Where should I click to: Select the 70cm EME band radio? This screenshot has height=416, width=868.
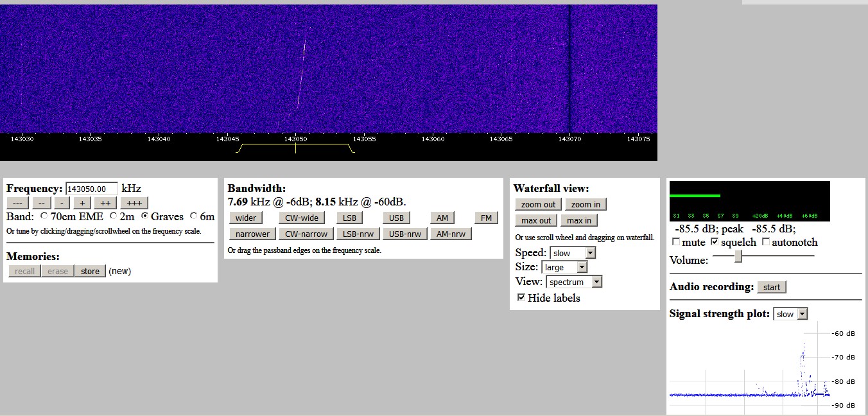44,216
